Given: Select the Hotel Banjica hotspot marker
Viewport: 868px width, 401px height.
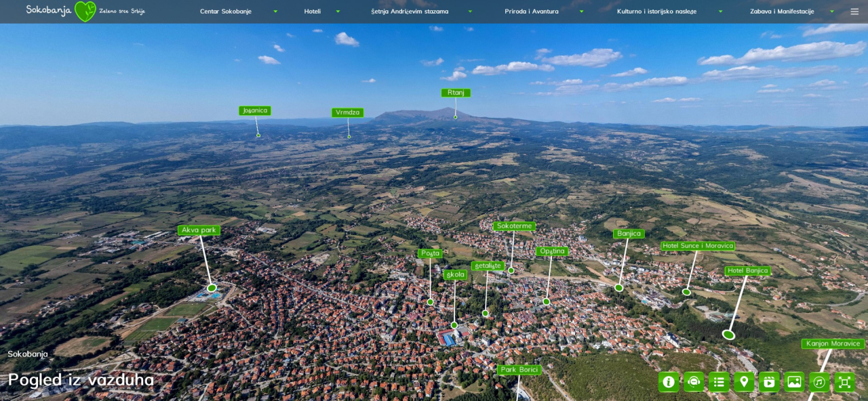Looking at the screenshot, I should tap(728, 335).
